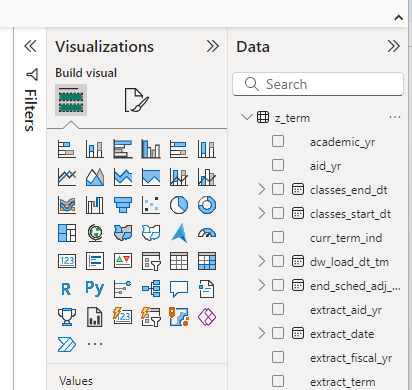Select the Python visual

click(x=95, y=289)
